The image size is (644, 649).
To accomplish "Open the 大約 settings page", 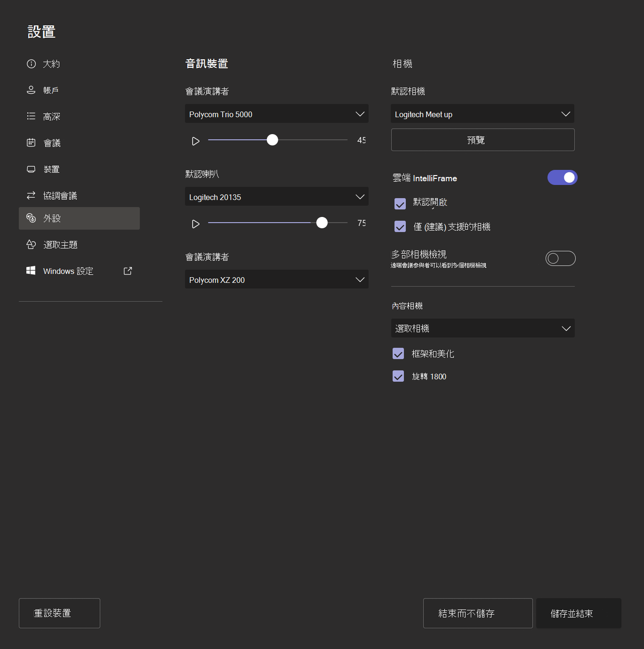I will click(79, 64).
